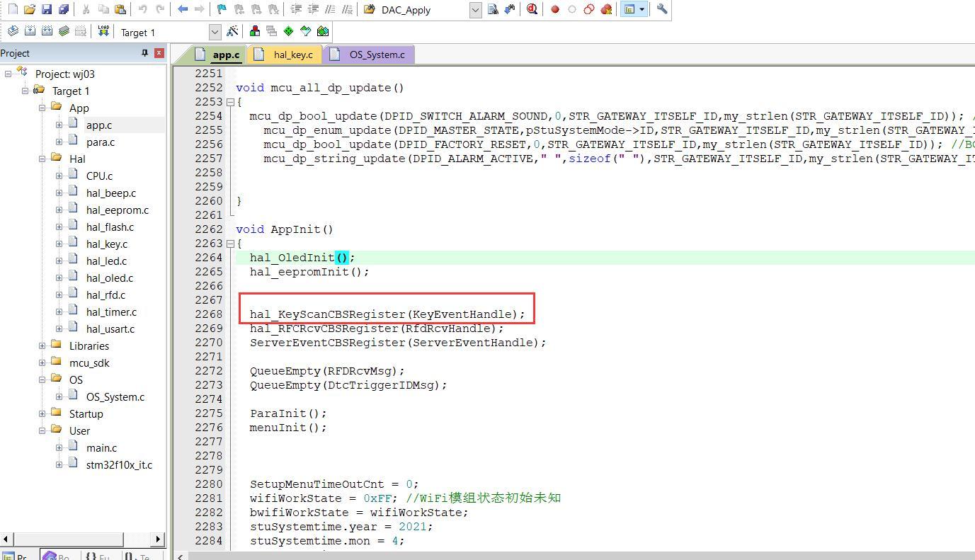
Task: Click the editor horizontal scroll left arrow
Action: pos(180,556)
